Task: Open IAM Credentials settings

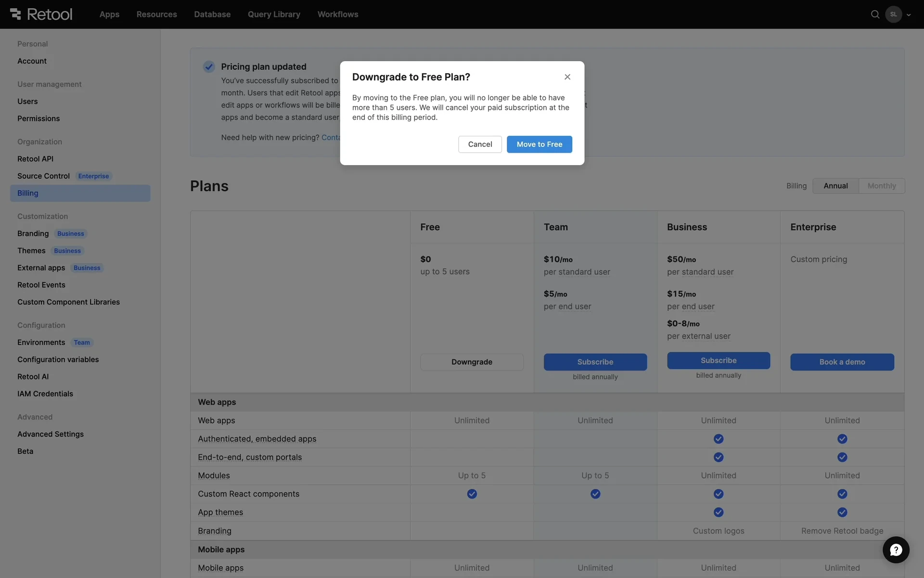Action: point(45,394)
